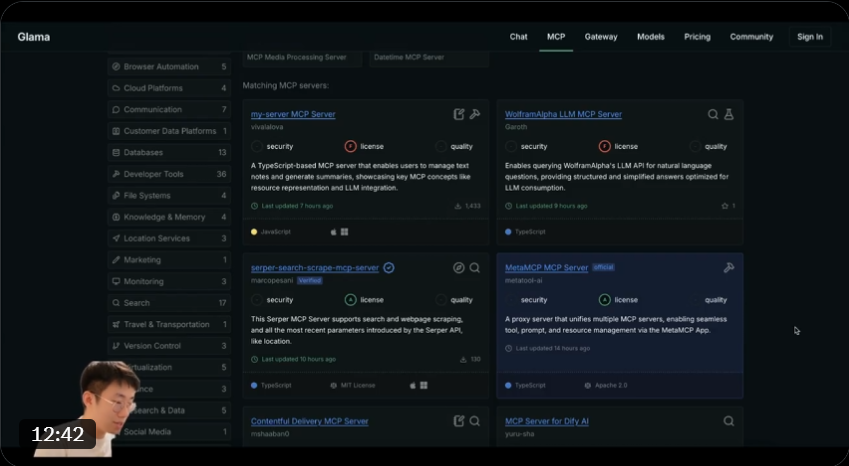Open the Gateway tab in top navigation
The image size is (849, 466).
click(601, 37)
